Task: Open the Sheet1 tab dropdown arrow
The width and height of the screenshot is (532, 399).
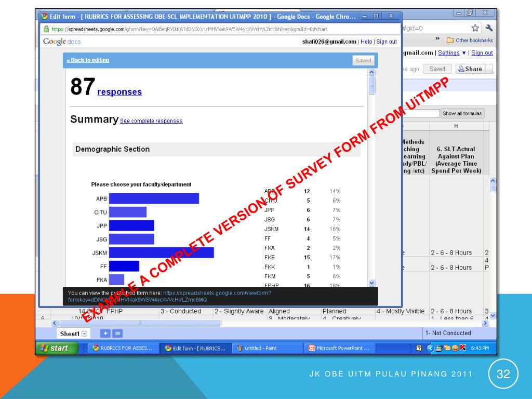Action: pos(85,334)
